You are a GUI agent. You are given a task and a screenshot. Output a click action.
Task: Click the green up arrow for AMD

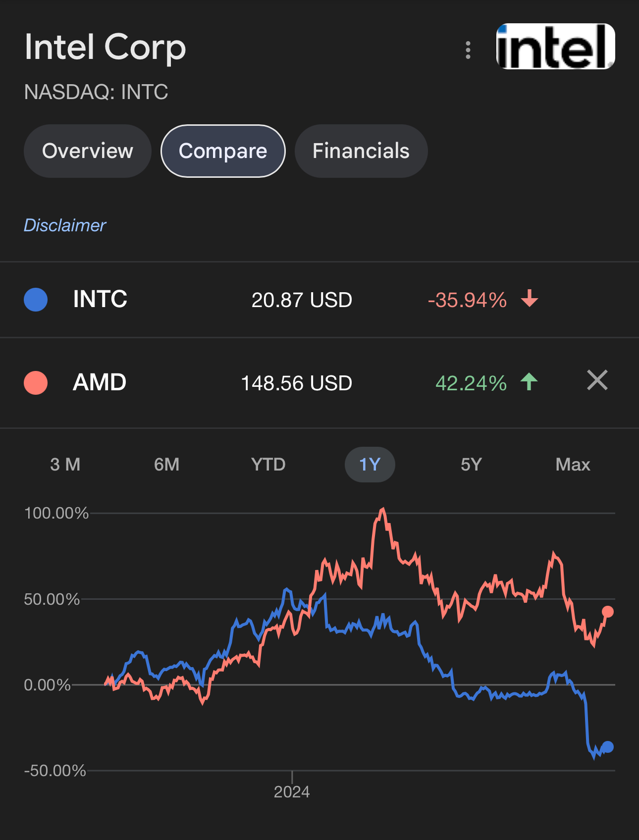(529, 382)
